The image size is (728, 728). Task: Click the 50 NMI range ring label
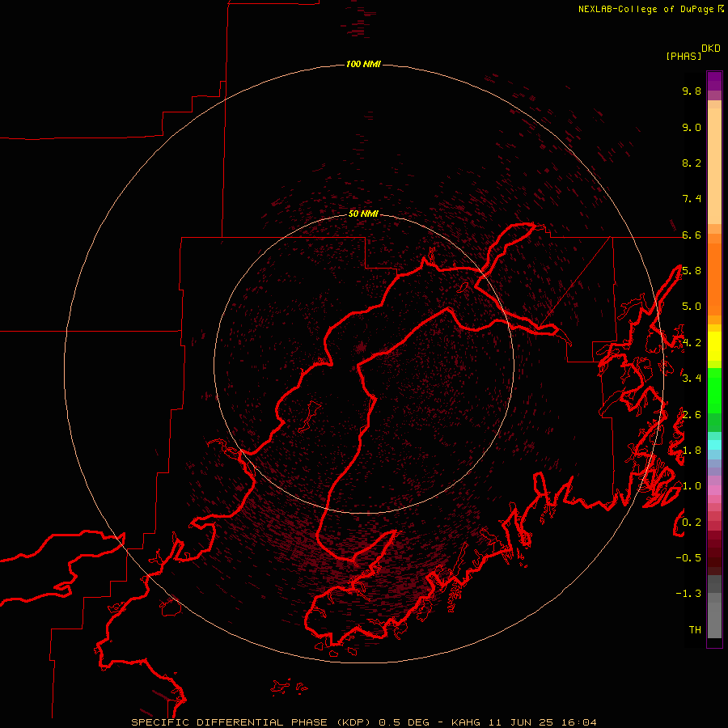(363, 214)
